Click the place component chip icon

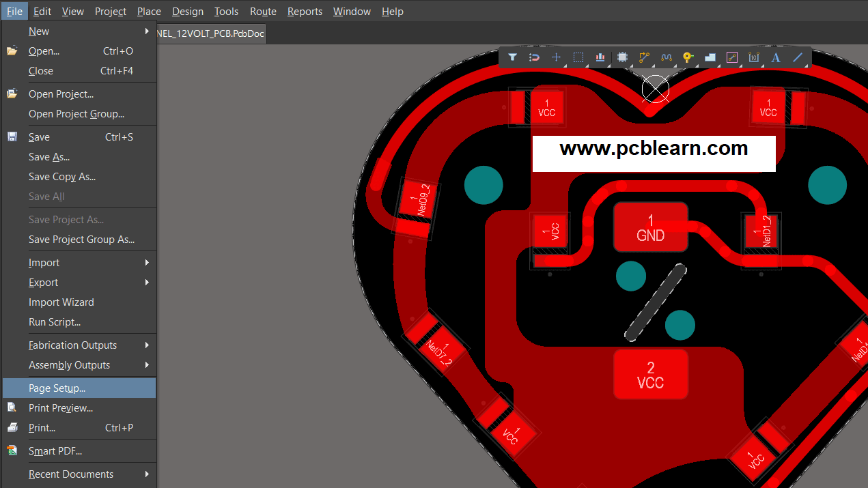click(622, 57)
